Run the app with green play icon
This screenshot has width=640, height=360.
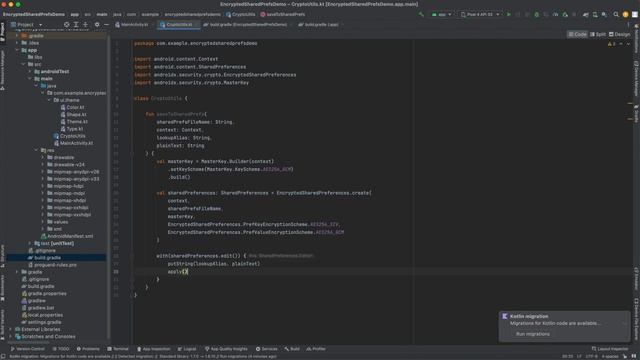[509, 14]
